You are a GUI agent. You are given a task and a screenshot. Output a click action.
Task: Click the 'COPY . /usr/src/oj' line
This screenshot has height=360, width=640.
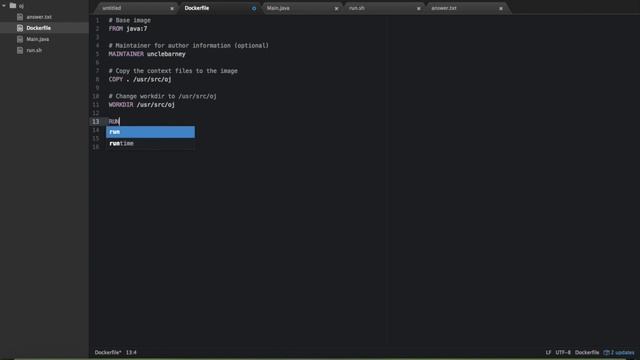pyautogui.click(x=140, y=80)
